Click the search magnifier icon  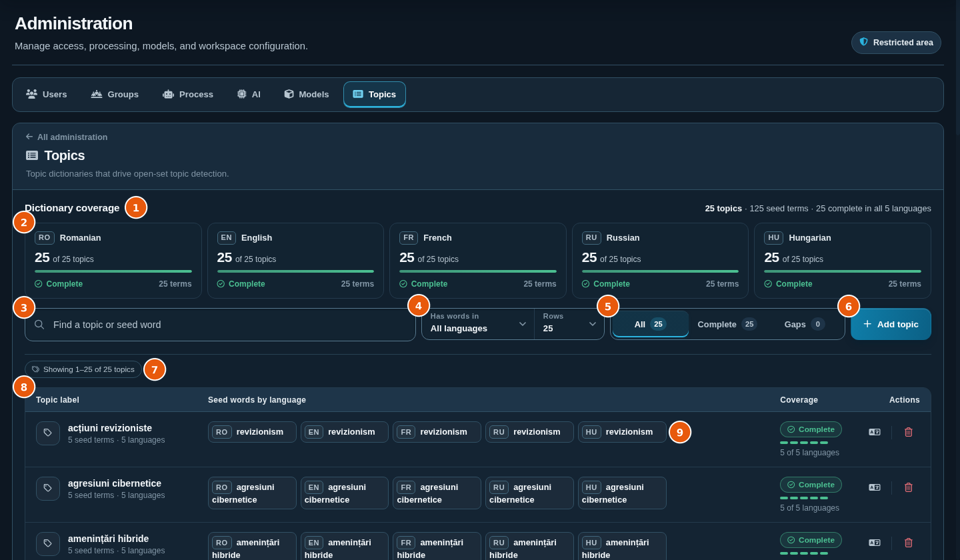[x=39, y=325]
